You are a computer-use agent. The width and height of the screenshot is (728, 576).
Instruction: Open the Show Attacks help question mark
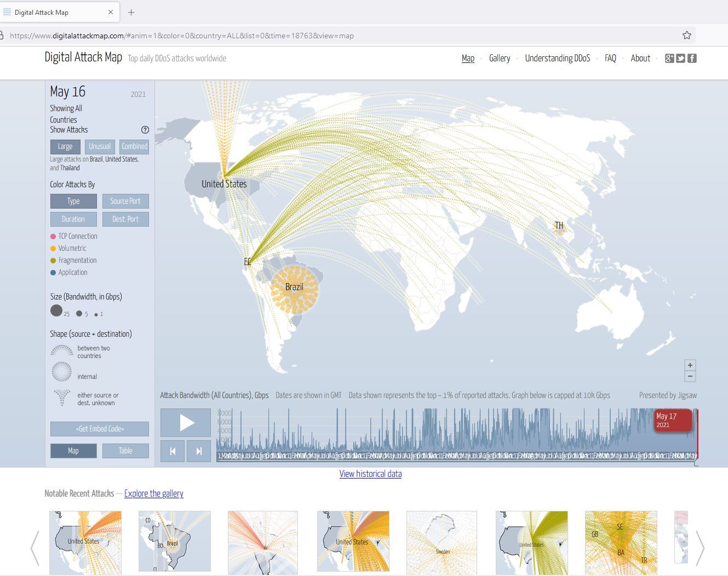click(x=145, y=130)
